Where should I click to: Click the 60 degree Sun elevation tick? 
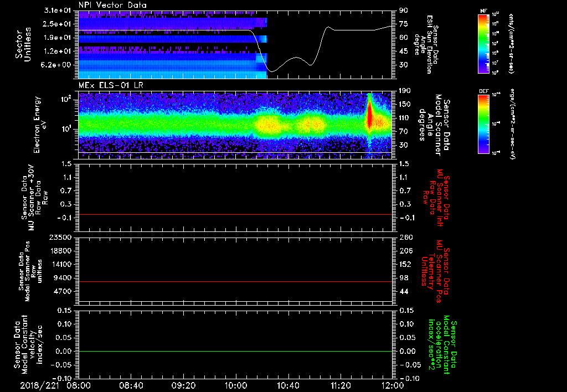(x=404, y=38)
